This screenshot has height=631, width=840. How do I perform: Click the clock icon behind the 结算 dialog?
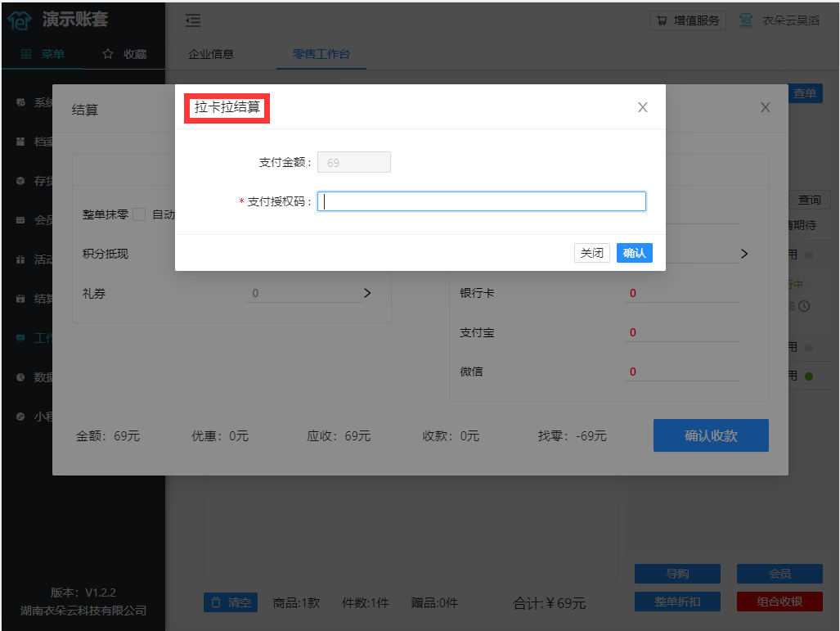coord(804,306)
